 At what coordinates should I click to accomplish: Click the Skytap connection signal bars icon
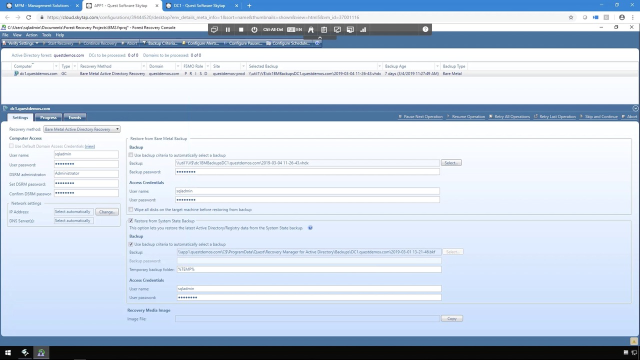(x=363, y=29)
